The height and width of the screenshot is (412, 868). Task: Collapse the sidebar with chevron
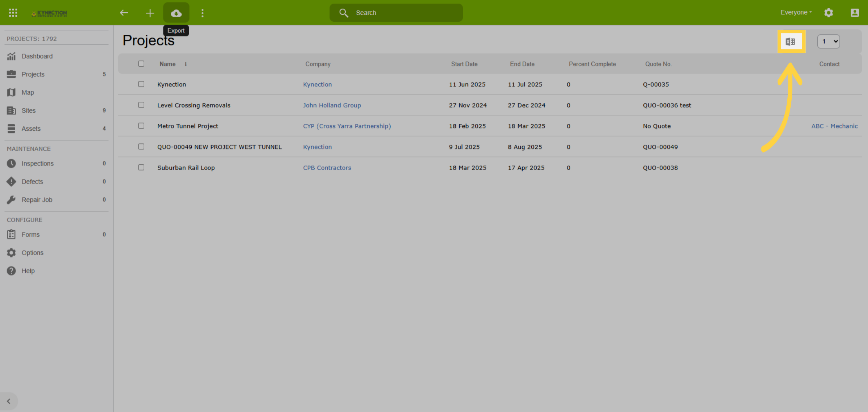tap(9, 401)
